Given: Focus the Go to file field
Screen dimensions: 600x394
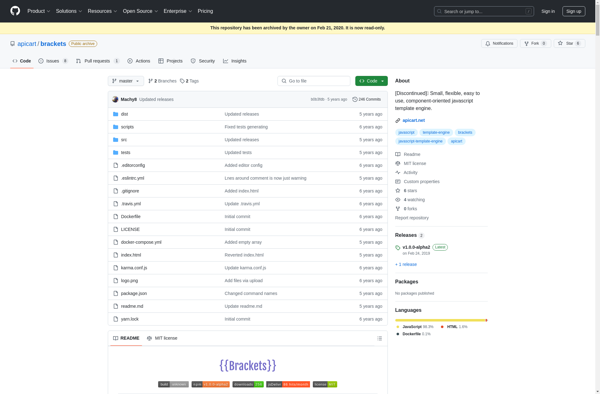Looking at the screenshot, I should pos(314,81).
